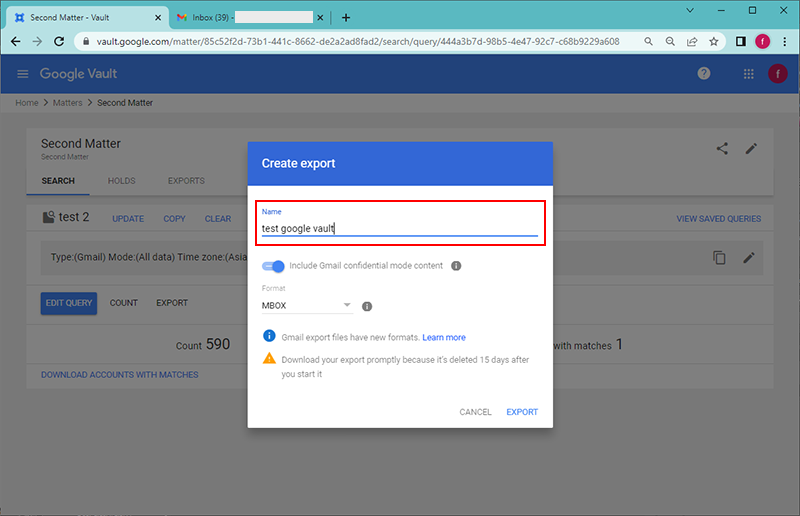Confirm with dialog EXPORT button
Viewport: 800px width, 516px height.
tap(522, 412)
